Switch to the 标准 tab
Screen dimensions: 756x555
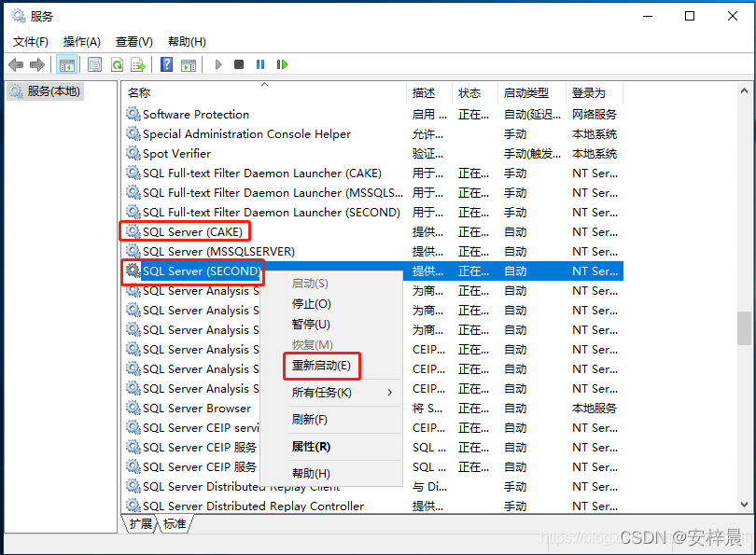point(173,524)
